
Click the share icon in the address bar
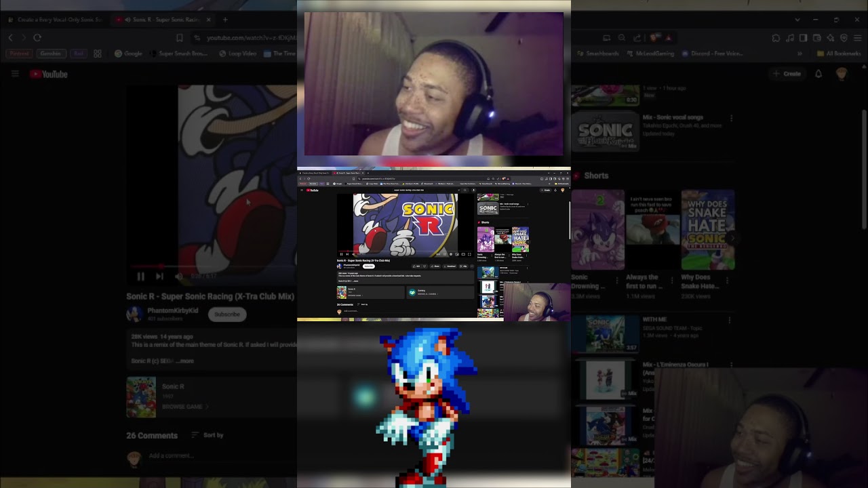pos(639,38)
